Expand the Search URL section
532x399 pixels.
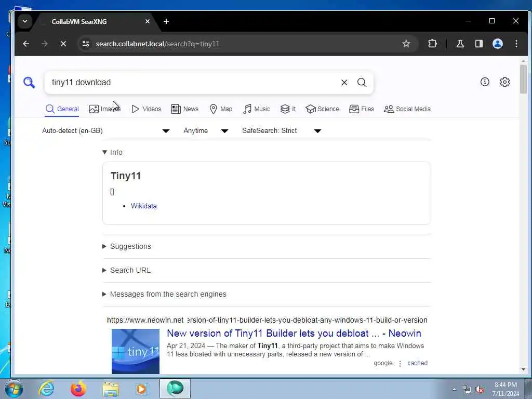tap(126, 270)
